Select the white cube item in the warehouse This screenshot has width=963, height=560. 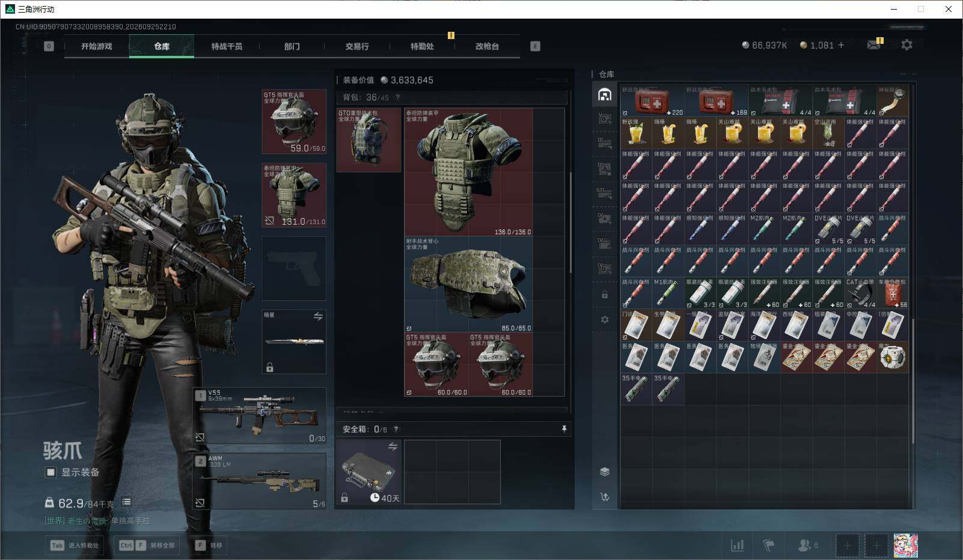pos(893,357)
